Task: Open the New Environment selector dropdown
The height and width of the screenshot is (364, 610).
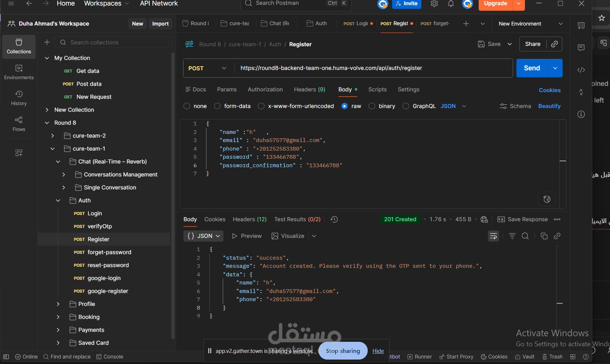Action: pyautogui.click(x=531, y=24)
